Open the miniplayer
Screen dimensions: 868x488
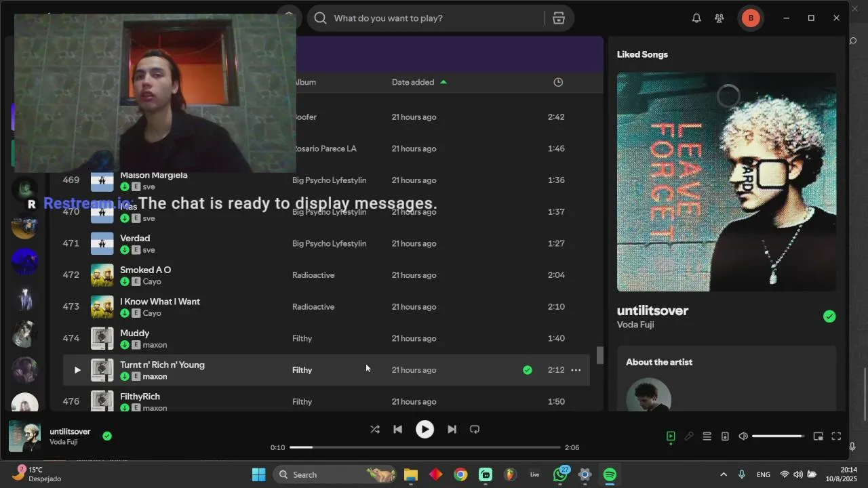[818, 436]
